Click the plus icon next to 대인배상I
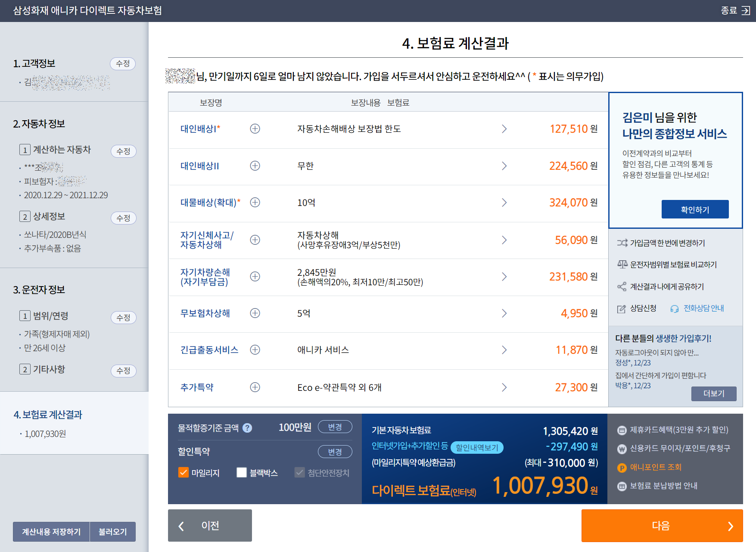Image resolution: width=756 pixels, height=552 pixels. point(255,129)
